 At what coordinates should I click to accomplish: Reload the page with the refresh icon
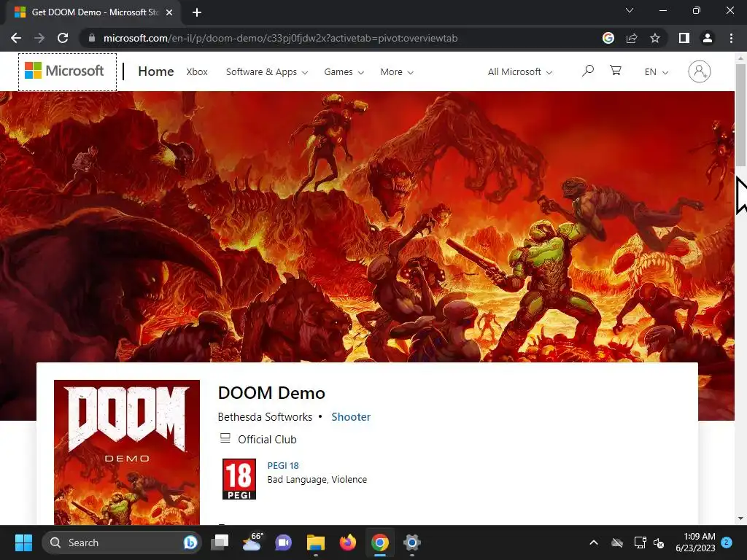click(x=63, y=38)
